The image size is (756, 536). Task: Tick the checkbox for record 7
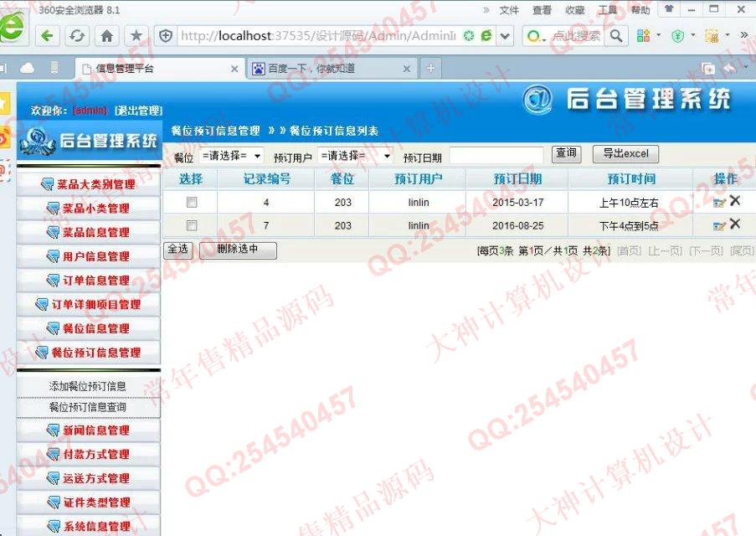click(x=192, y=225)
